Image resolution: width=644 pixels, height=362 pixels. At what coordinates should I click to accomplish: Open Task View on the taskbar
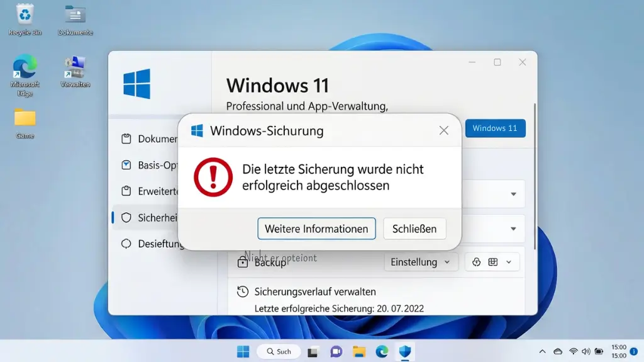coord(313,352)
